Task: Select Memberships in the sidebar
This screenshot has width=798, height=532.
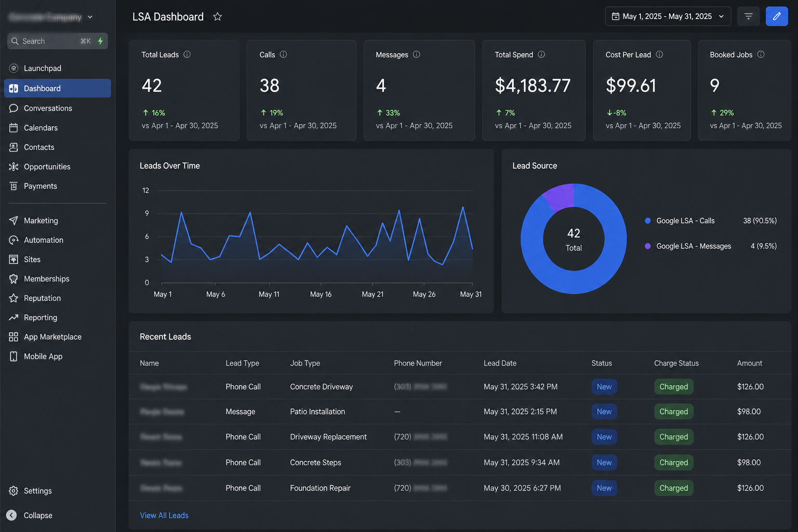Action: pos(58,279)
